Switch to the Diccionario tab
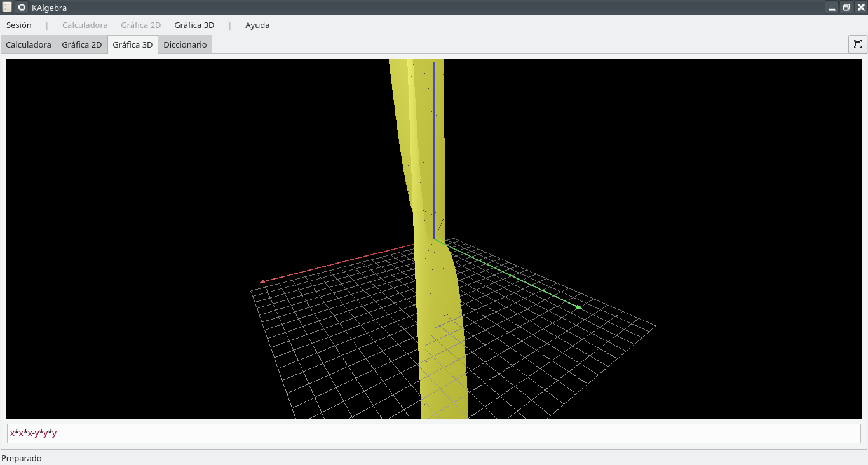The image size is (868, 465). (x=185, y=45)
